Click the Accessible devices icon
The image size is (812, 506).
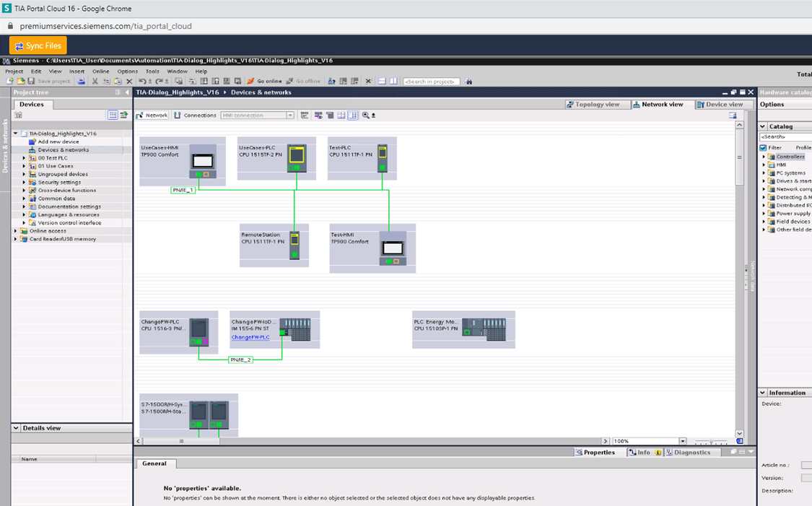click(x=331, y=82)
